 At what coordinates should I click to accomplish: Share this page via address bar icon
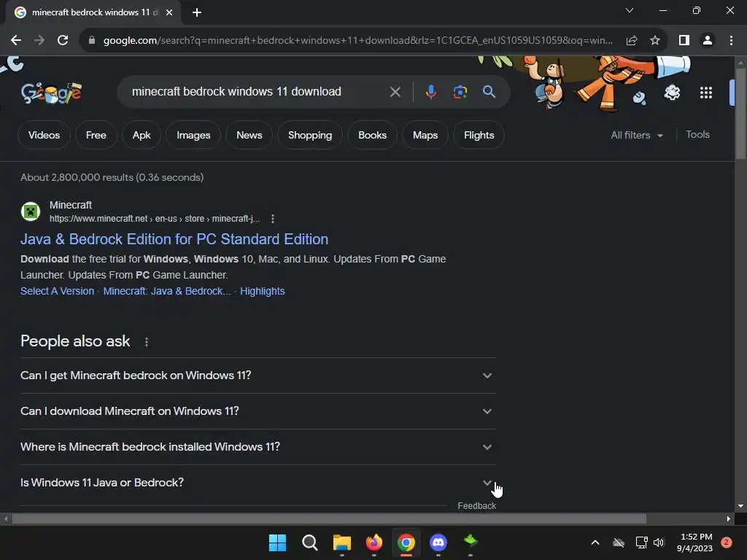click(632, 41)
